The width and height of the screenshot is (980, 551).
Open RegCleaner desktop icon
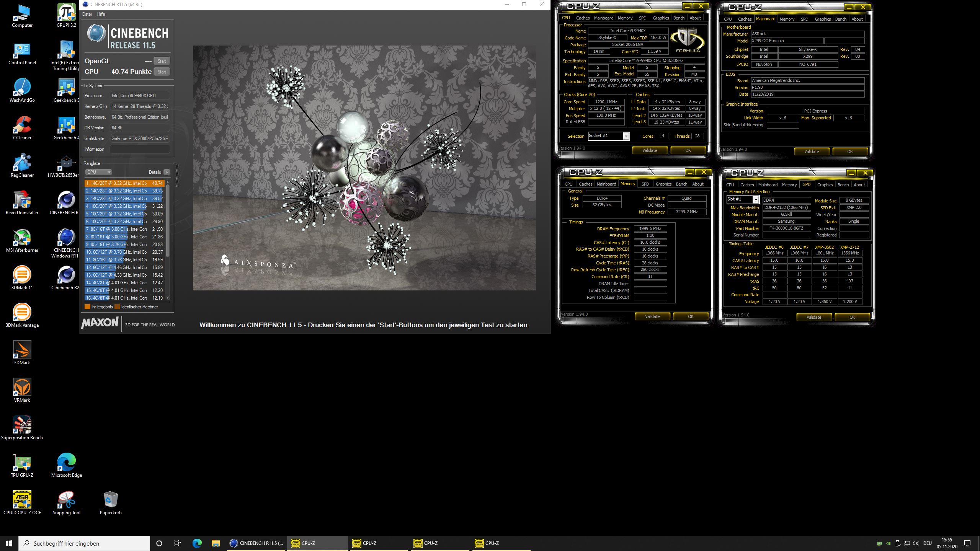click(x=22, y=166)
